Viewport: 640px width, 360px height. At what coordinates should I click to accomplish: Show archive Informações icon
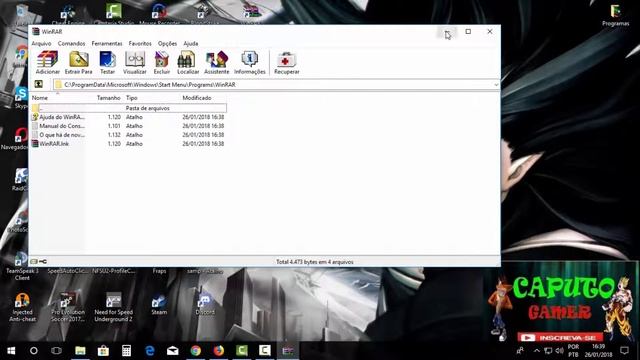tap(250, 62)
